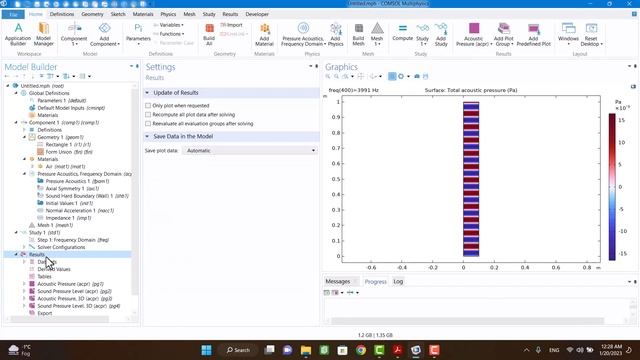Open the Application Builder

(x=18, y=34)
